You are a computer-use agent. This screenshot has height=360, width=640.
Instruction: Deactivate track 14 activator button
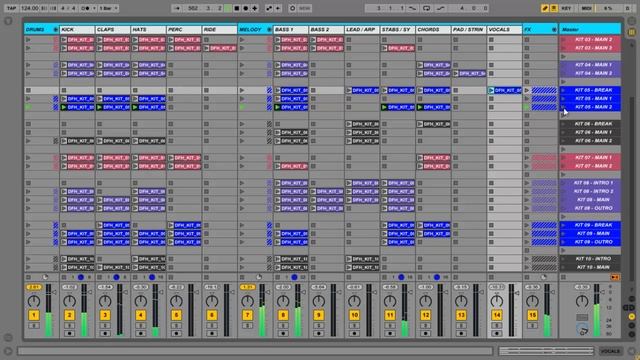(x=497, y=315)
